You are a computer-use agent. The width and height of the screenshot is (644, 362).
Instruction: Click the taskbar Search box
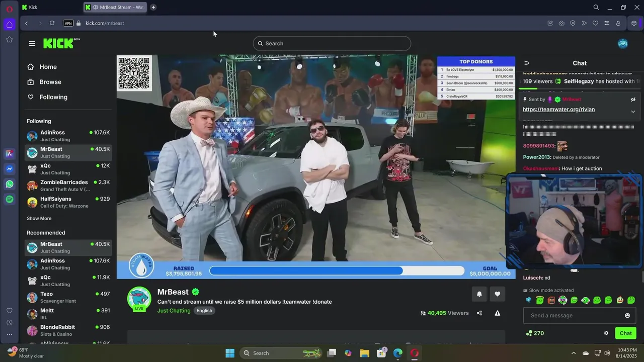(x=280, y=353)
